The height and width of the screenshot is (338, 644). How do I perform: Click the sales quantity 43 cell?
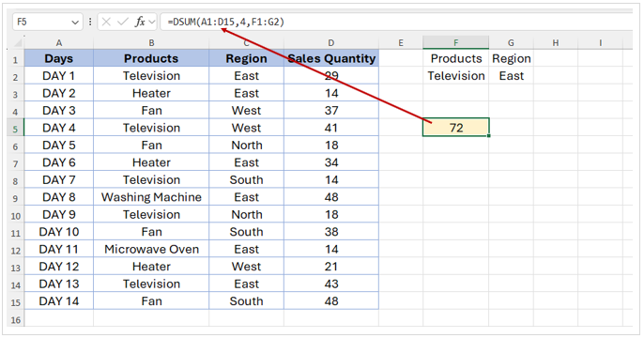coord(331,284)
